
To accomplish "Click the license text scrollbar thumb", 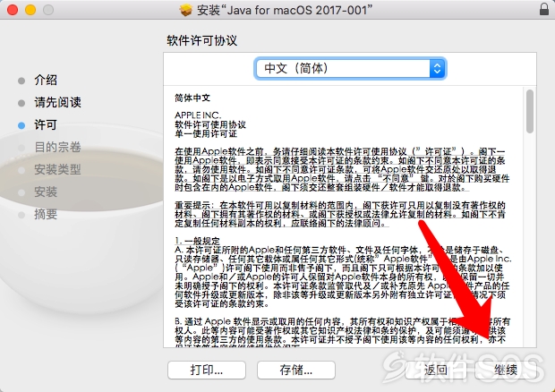I will pos(530,112).
